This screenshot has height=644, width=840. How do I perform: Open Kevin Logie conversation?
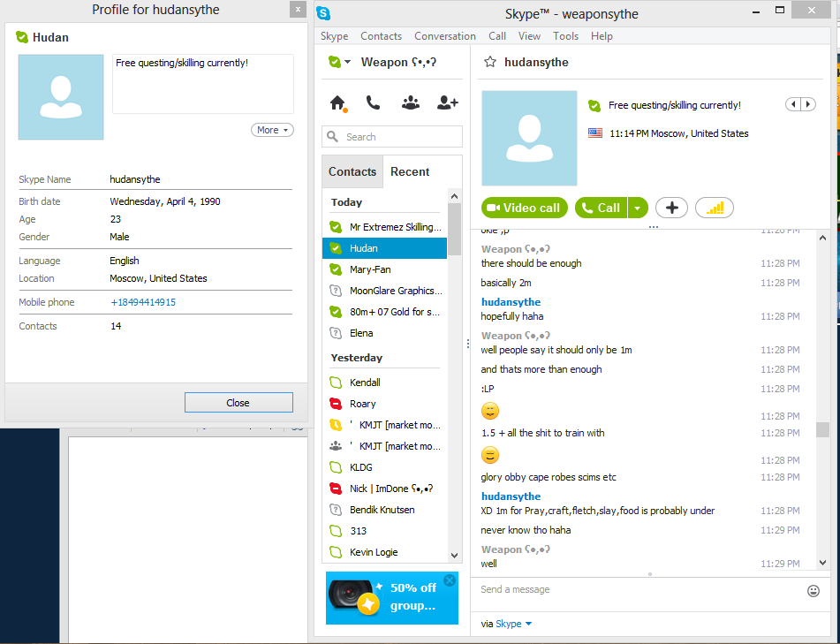(x=384, y=552)
